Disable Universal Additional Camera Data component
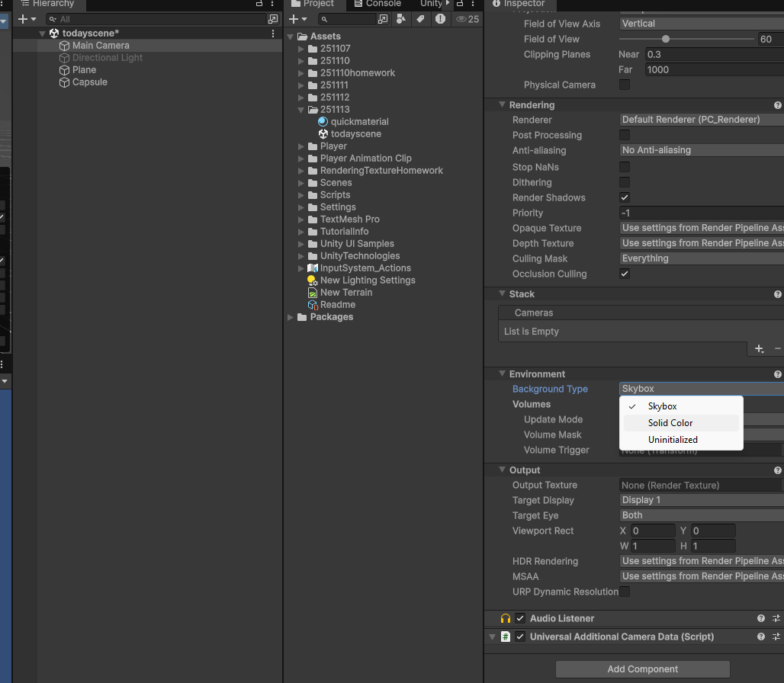This screenshot has height=683, width=784. [520, 637]
